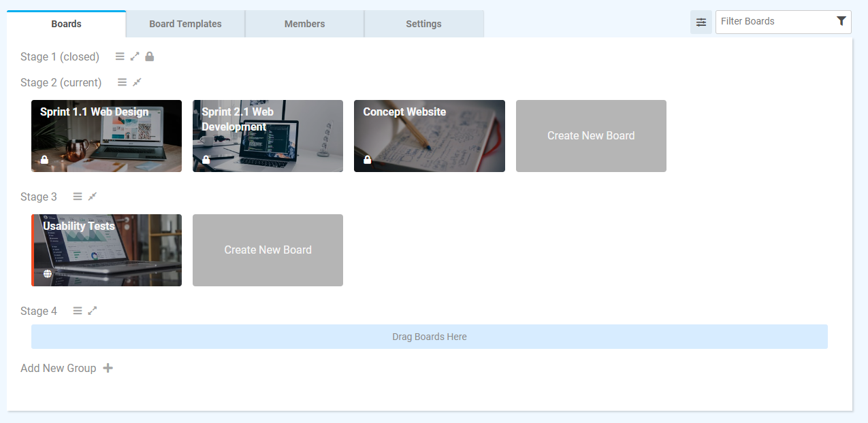Create new board in Stage 2
The width and height of the screenshot is (868, 423).
coord(590,136)
